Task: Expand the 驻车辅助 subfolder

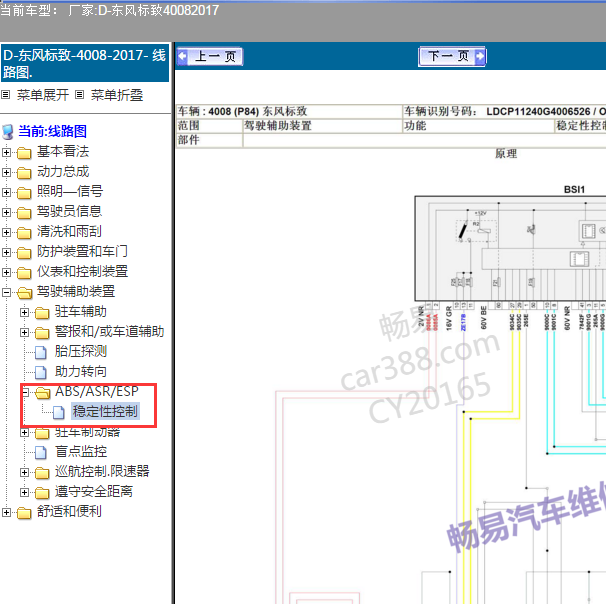Action: 24,312
